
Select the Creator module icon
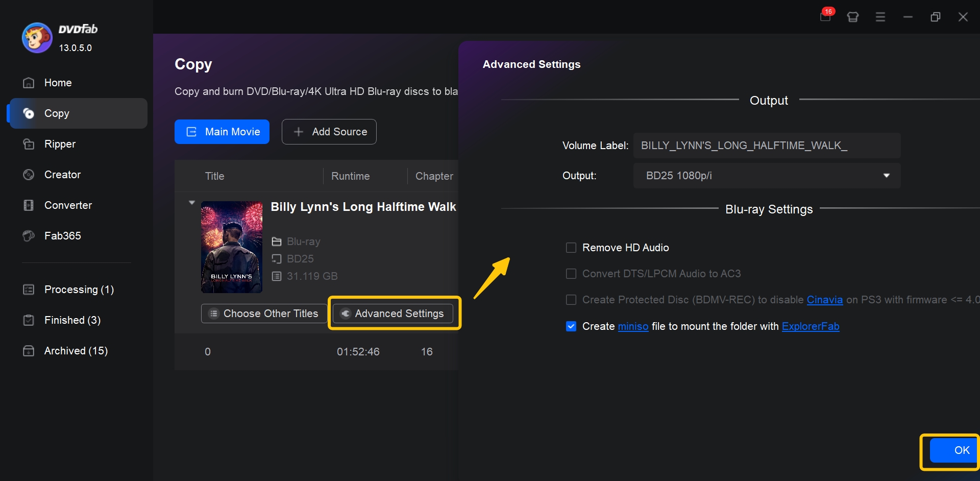click(x=29, y=175)
